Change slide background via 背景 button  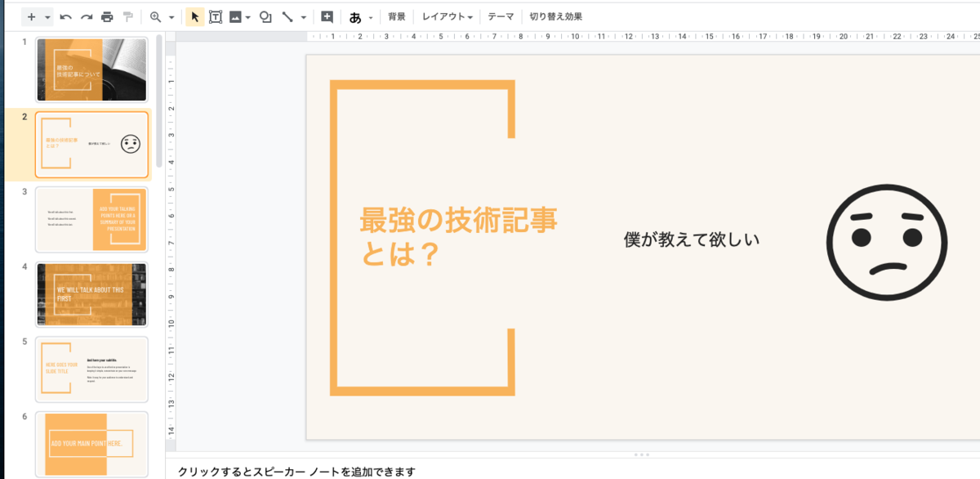tap(396, 15)
